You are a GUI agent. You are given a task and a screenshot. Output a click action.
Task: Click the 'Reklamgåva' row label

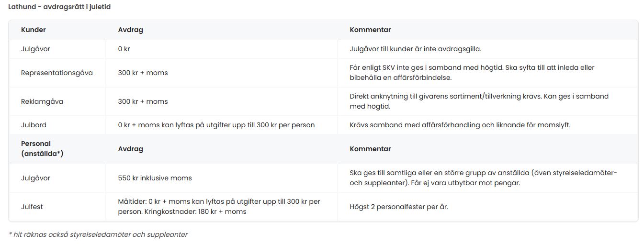point(42,101)
